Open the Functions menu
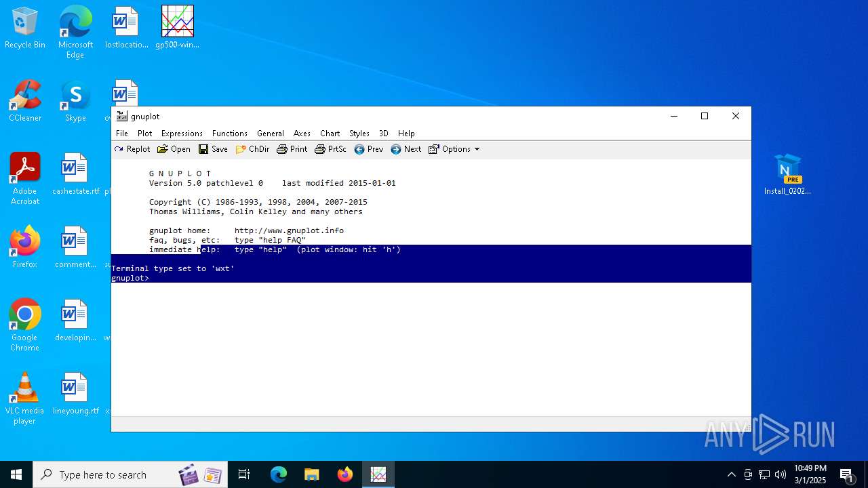868x488 pixels. pos(230,134)
